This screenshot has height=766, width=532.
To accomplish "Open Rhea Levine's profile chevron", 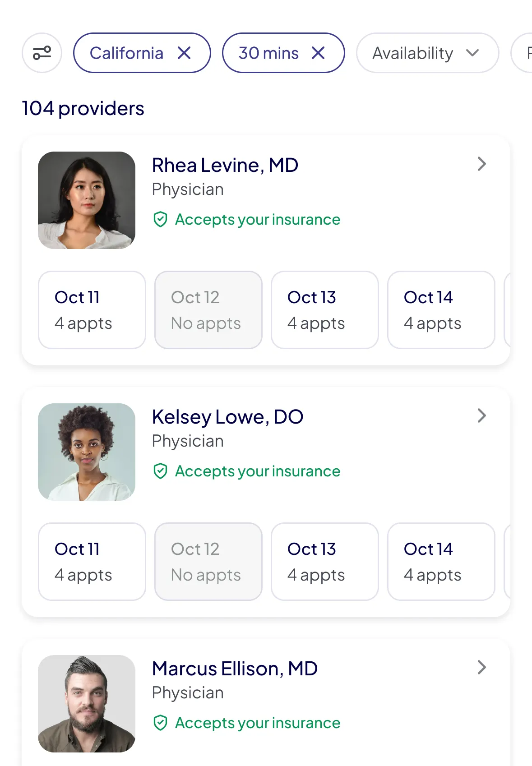I will coord(481,164).
